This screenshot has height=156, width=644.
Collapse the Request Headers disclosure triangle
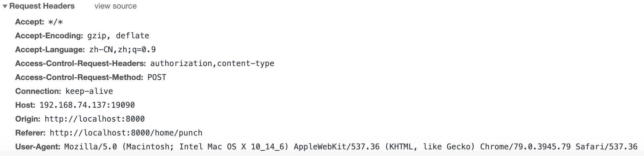click(x=5, y=6)
